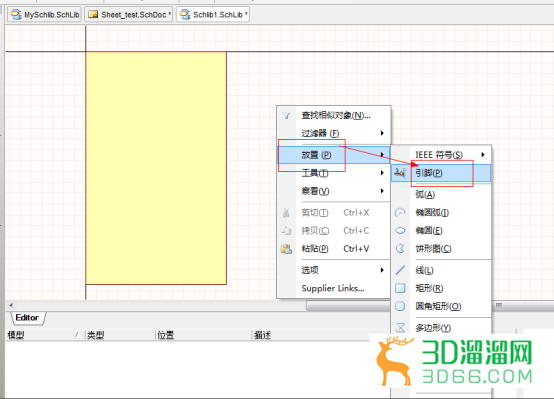Select the elliptical arc icon 椭圆弧(I)

coord(400,212)
